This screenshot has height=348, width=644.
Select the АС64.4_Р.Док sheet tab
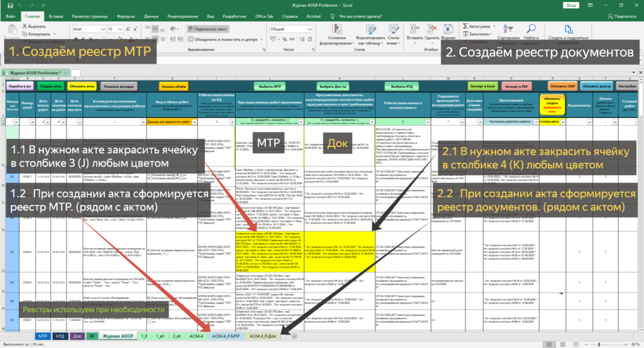(263, 336)
